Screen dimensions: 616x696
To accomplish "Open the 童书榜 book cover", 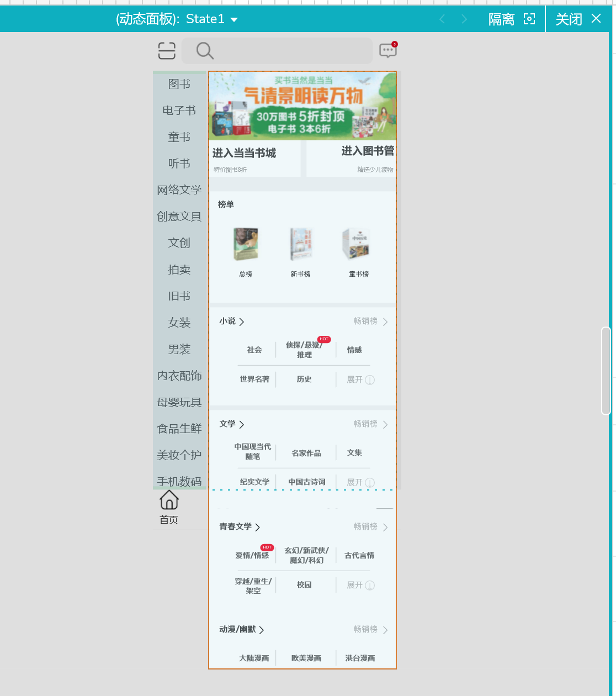I will point(356,244).
